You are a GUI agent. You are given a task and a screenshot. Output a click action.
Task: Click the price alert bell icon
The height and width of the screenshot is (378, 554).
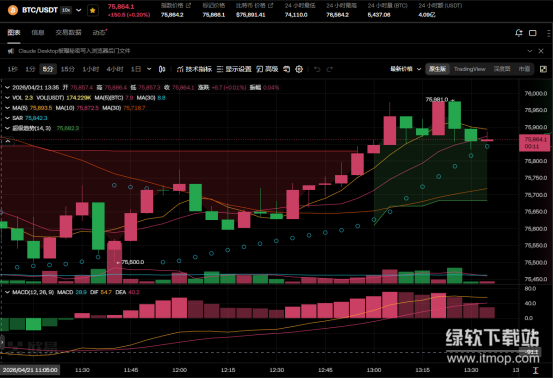pos(519,33)
